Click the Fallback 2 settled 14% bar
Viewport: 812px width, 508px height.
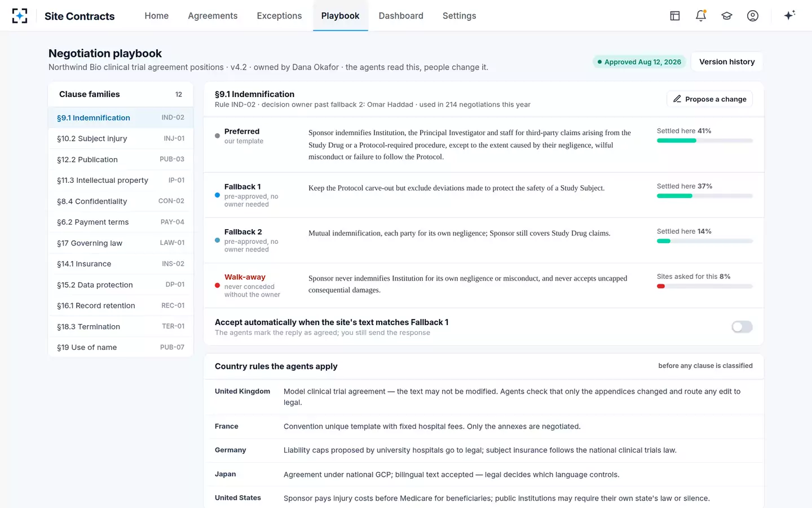pos(705,241)
